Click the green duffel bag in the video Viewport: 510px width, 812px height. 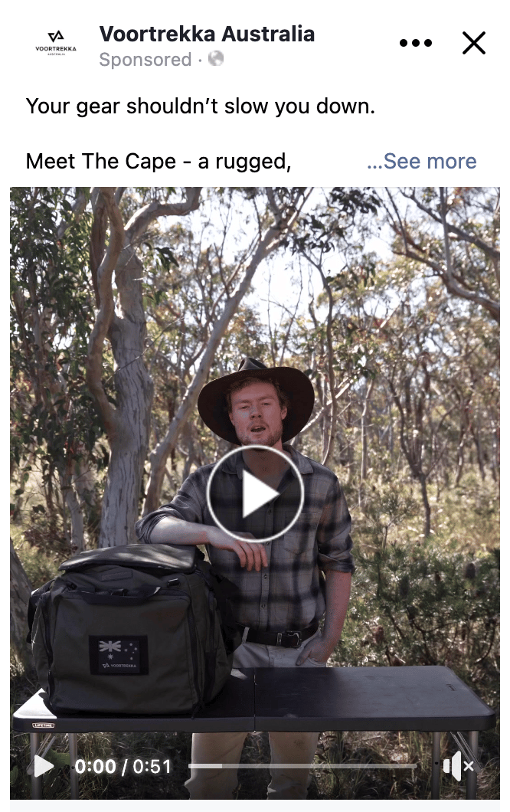129,629
